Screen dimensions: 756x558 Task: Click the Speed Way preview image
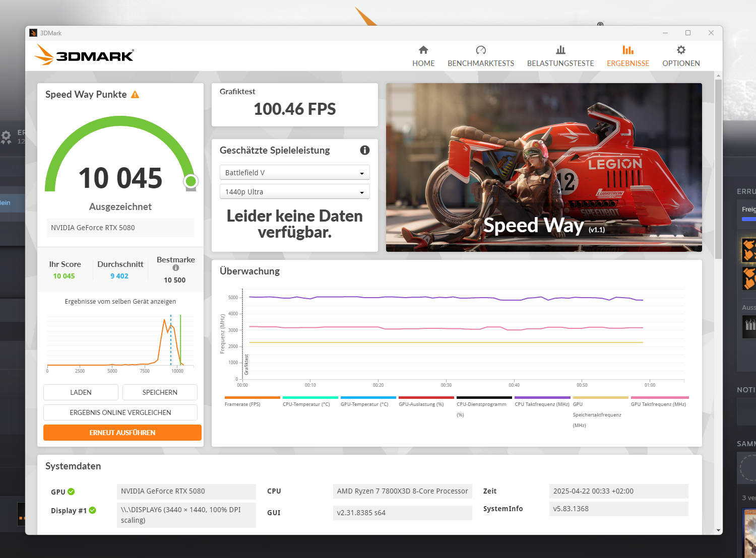(544, 167)
